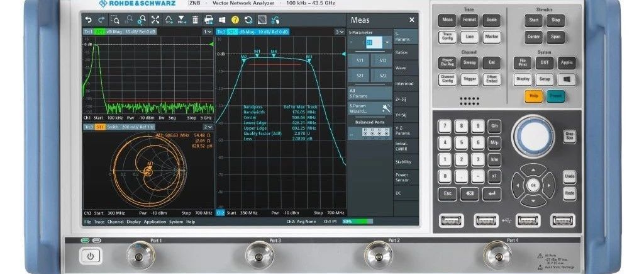Click marker M4 on the bandpass trace
This screenshot has height=274, width=644.
click(274, 54)
